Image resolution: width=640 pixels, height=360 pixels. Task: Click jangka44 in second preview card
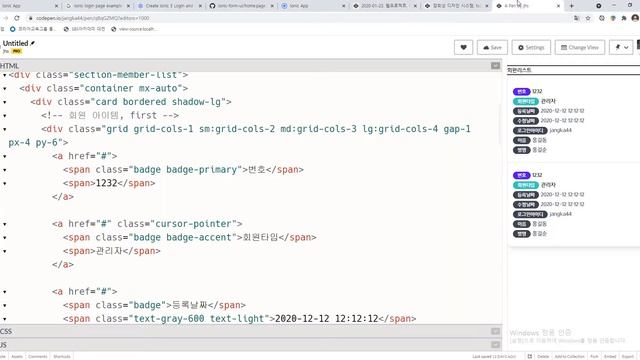560,214
